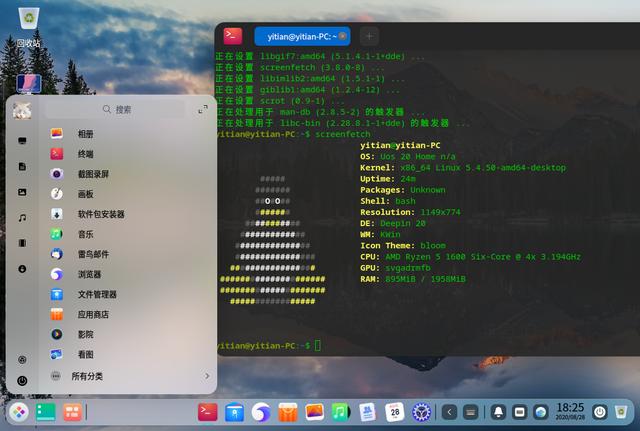The width and height of the screenshot is (640, 431).
Task: Click orange grid icon in dock
Action: (x=73, y=412)
